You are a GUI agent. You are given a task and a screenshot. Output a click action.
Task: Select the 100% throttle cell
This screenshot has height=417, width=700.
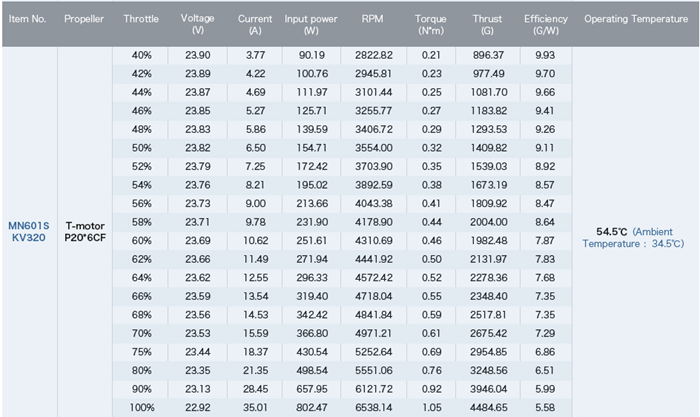click(x=141, y=408)
